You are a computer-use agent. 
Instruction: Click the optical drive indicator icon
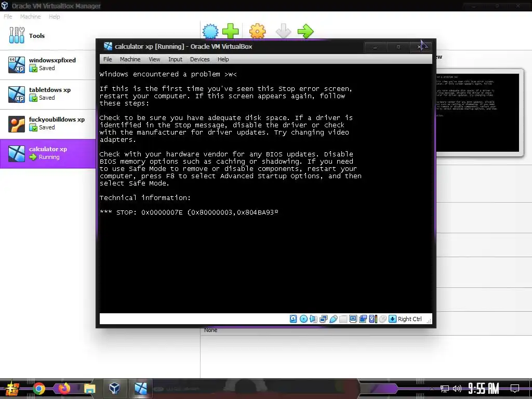click(303, 319)
